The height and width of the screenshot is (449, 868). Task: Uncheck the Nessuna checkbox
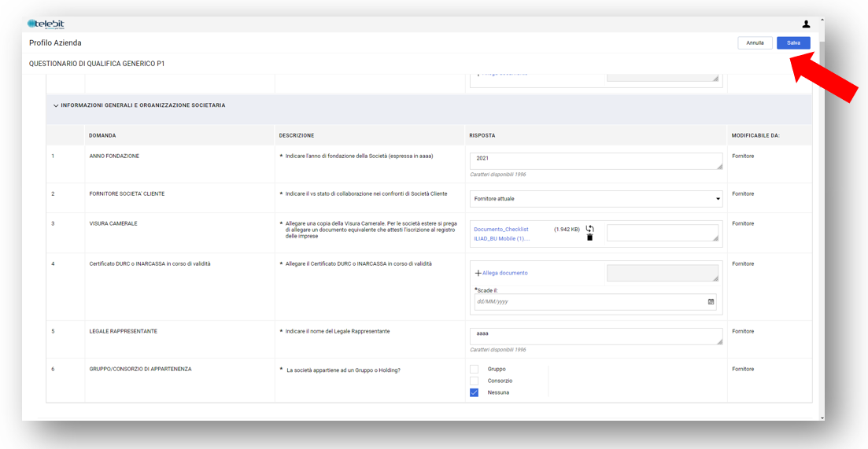pos(474,392)
